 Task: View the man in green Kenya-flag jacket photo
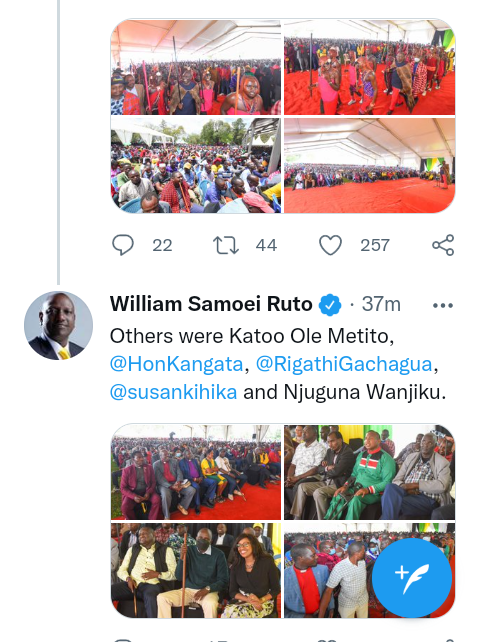click(x=369, y=472)
